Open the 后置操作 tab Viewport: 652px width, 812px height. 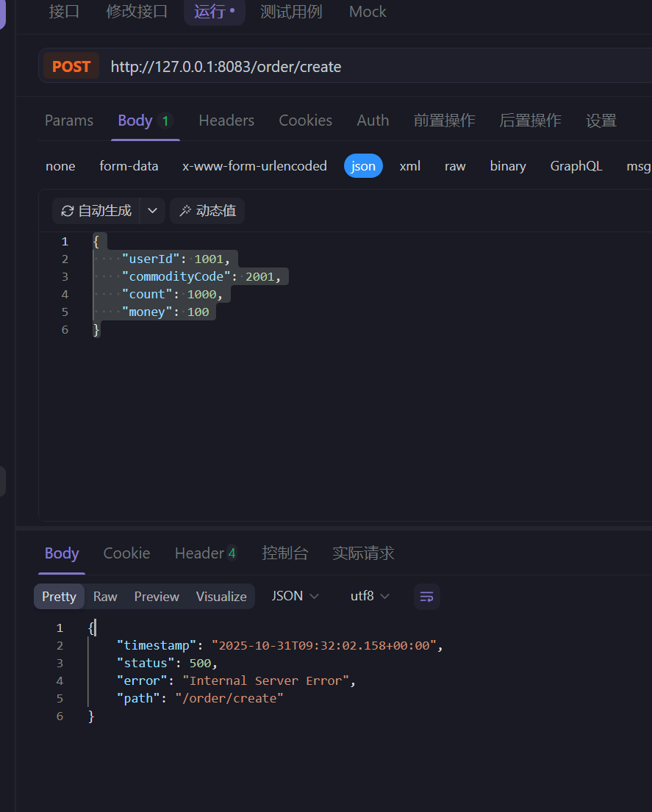(530, 120)
